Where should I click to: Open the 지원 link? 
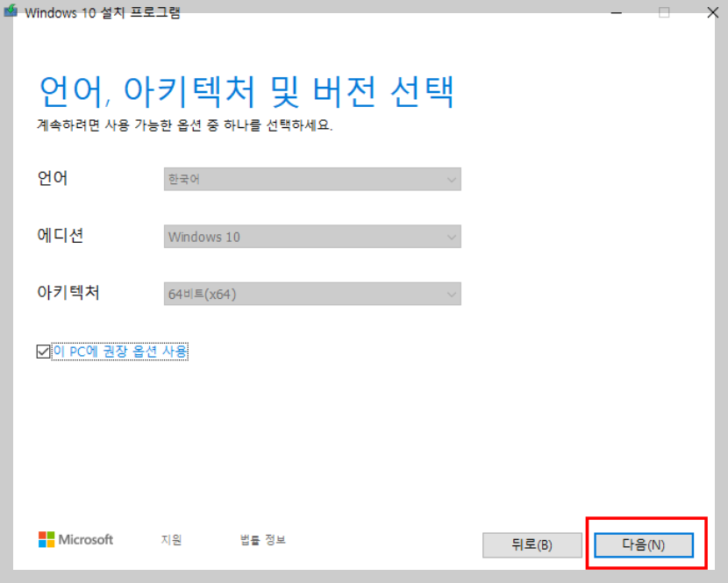click(x=171, y=540)
